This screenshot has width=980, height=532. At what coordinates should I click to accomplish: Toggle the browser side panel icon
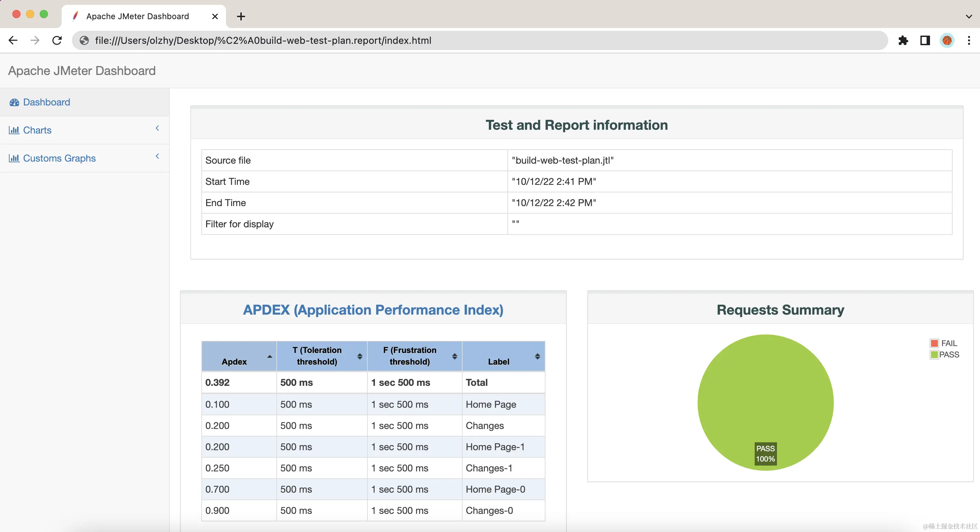tap(925, 40)
